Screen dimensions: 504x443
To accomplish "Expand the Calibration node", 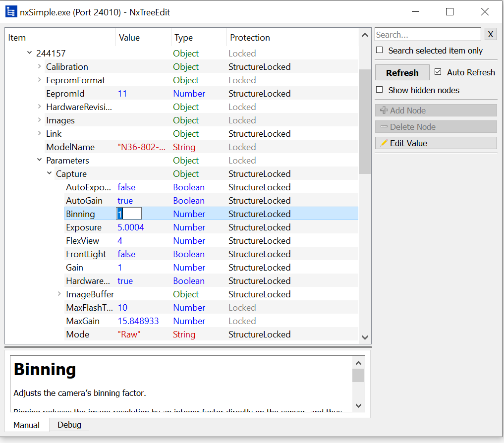I will click(x=40, y=67).
